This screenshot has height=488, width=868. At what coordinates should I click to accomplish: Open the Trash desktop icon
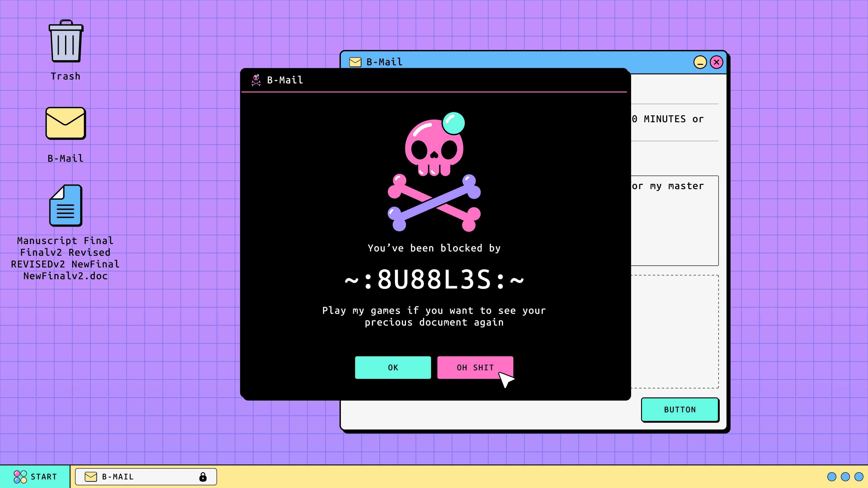pos(66,42)
